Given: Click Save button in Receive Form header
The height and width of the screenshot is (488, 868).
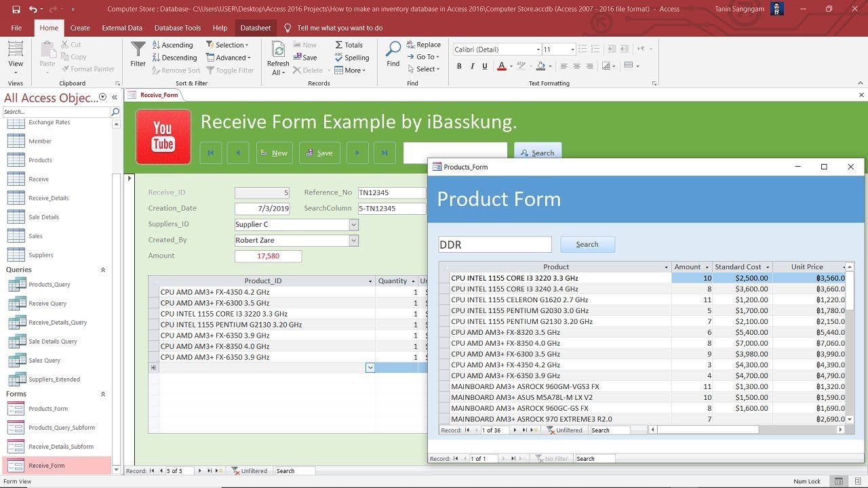Looking at the screenshot, I should coord(319,153).
